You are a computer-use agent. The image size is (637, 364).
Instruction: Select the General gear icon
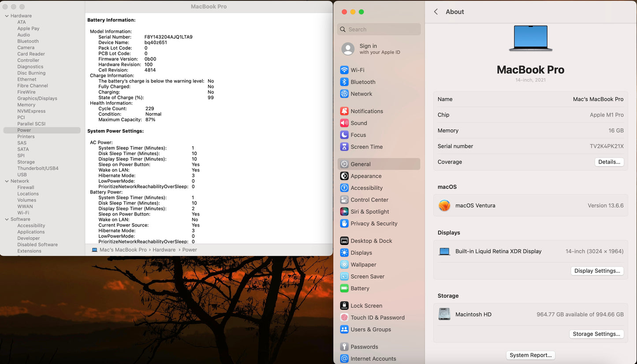[x=344, y=164]
